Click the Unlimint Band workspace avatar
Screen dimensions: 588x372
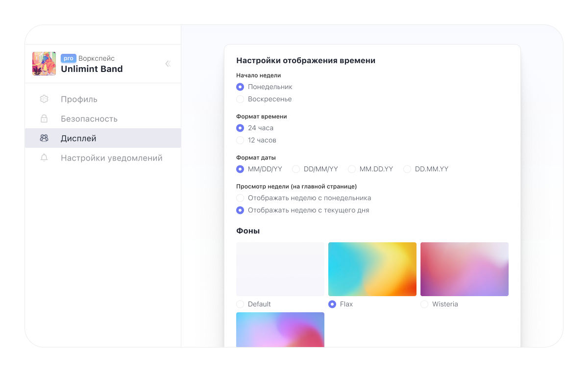pos(44,64)
